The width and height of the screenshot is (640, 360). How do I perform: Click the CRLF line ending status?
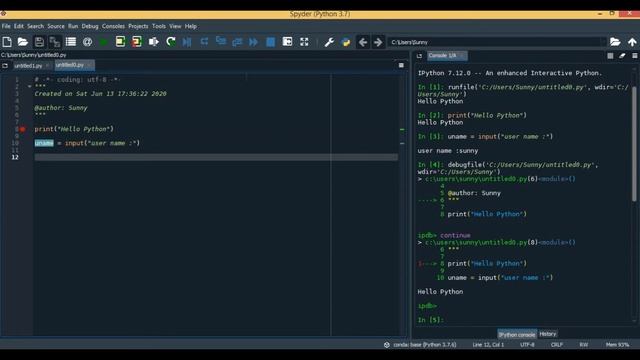click(557, 345)
